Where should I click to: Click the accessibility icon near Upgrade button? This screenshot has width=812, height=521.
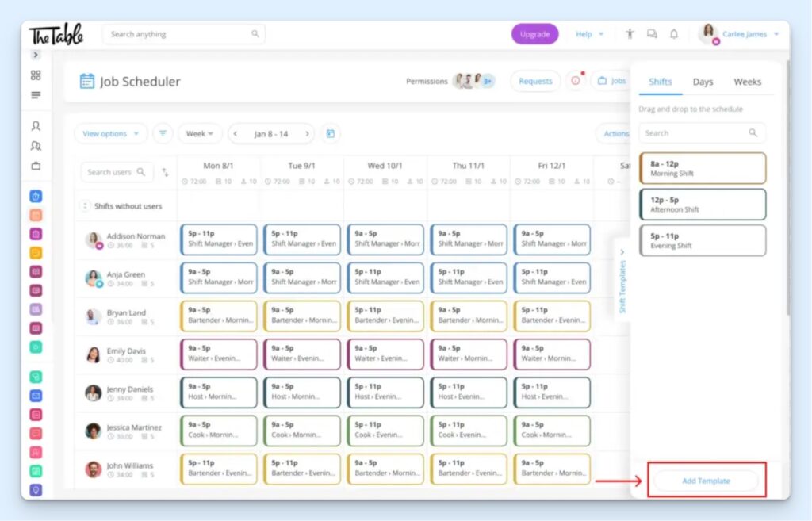click(630, 33)
